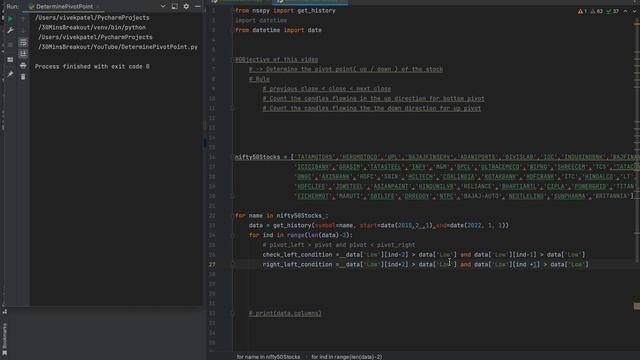
Task: Toggle scroll to end of console output
Action: pyautogui.click(x=23, y=53)
